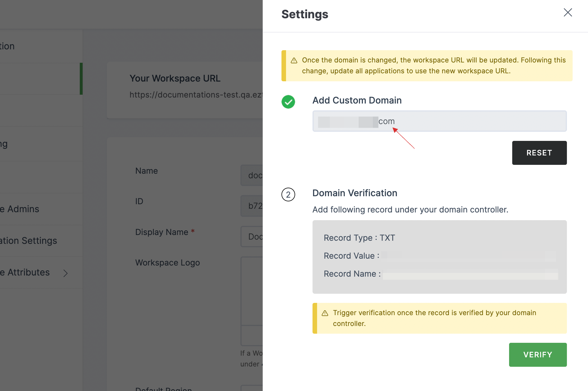
Task: Click the VERIFY button to trigger domain check
Action: click(538, 354)
